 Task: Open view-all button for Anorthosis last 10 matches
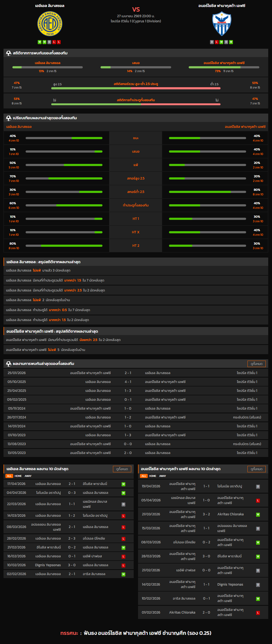(256, 469)
